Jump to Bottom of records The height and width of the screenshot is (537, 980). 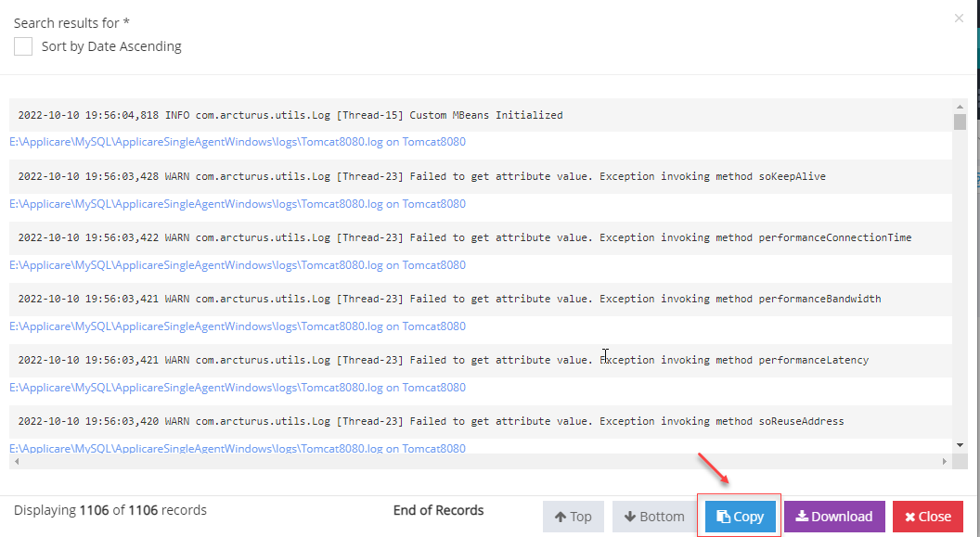pos(654,517)
